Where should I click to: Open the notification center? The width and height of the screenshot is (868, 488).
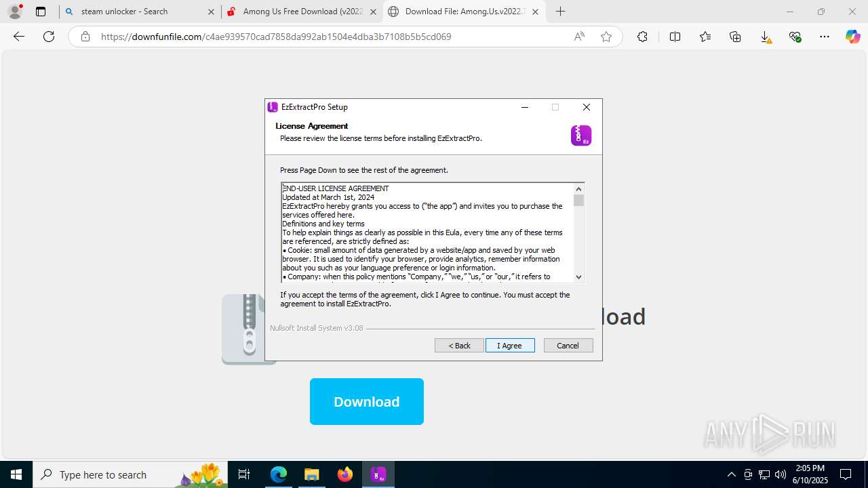click(846, 474)
